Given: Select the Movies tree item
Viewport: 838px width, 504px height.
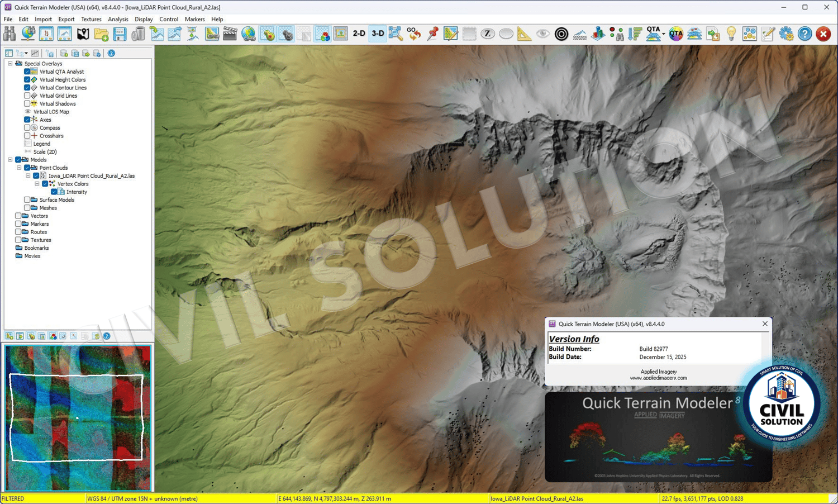Looking at the screenshot, I should [x=32, y=256].
